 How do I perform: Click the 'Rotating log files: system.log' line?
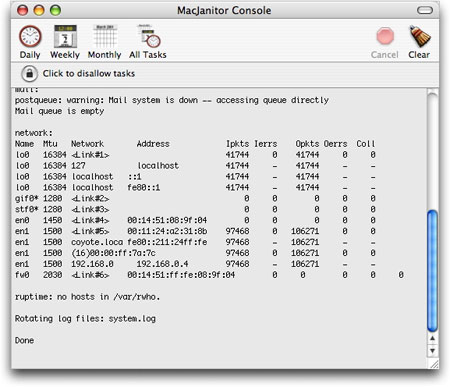(x=85, y=319)
